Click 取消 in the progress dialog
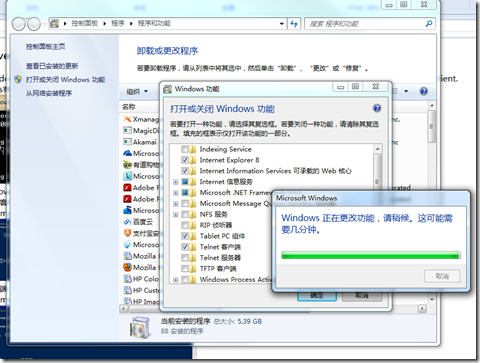This screenshot has height=363, width=480. tap(442, 276)
